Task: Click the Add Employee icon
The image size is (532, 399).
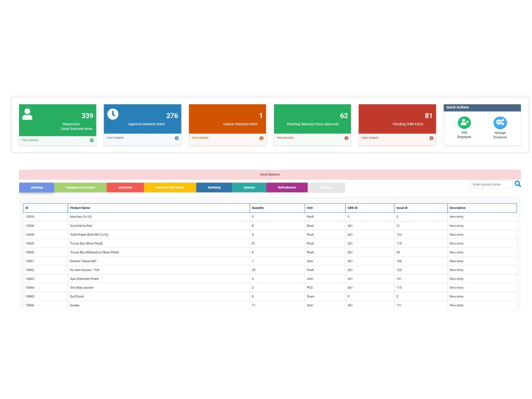Action: point(464,122)
